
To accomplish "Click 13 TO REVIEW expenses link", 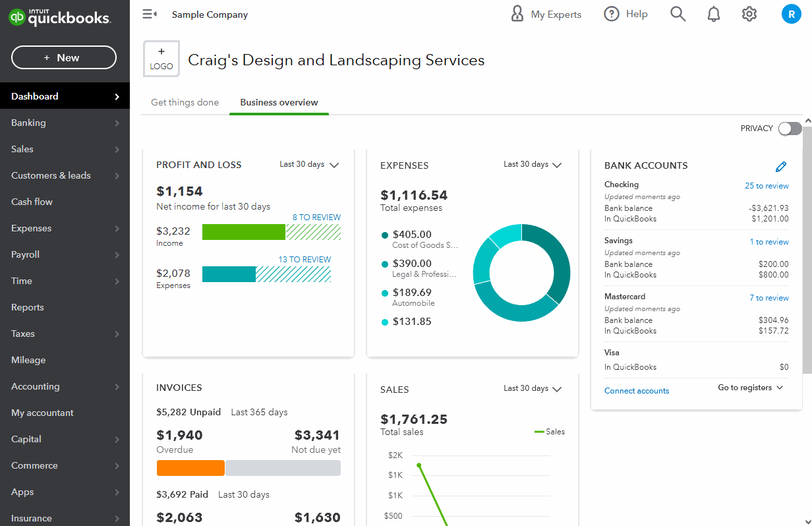I will (x=304, y=260).
